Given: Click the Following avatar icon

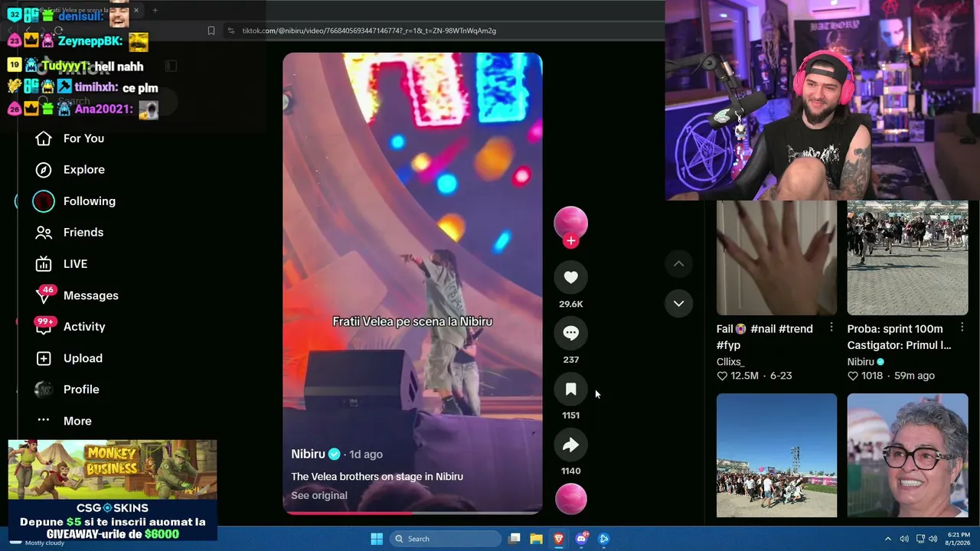Looking at the screenshot, I should 44,201.
